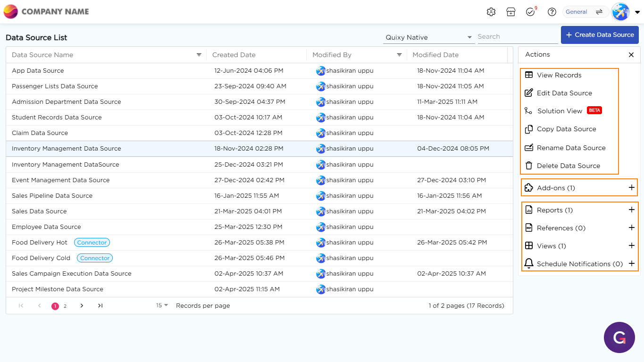Choose Rename Data Source action
644x362 pixels.
coord(571,148)
